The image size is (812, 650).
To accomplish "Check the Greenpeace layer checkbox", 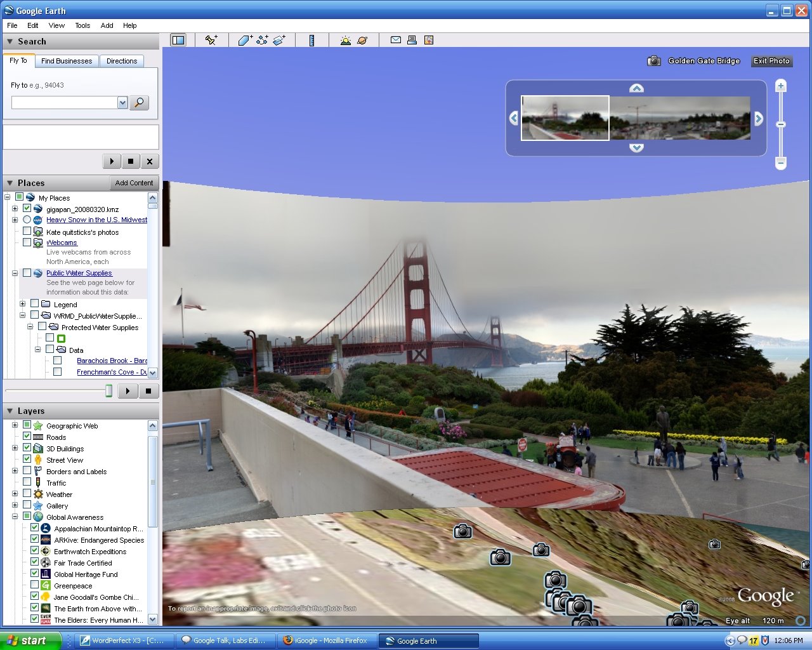I will [x=34, y=585].
